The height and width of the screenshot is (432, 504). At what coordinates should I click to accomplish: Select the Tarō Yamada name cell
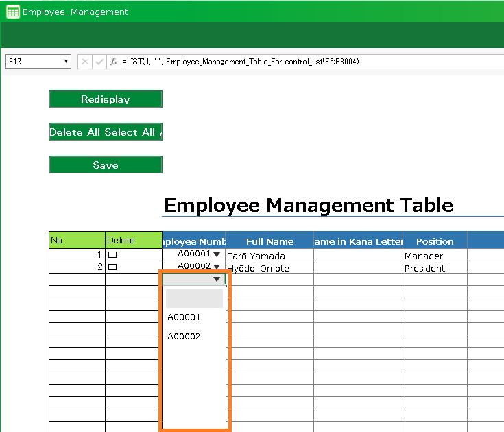[269, 256]
